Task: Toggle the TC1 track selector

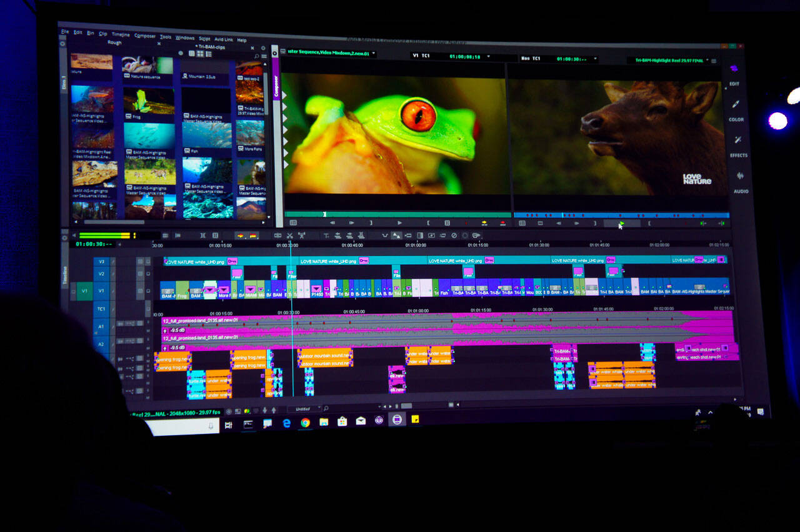Action: point(101,309)
